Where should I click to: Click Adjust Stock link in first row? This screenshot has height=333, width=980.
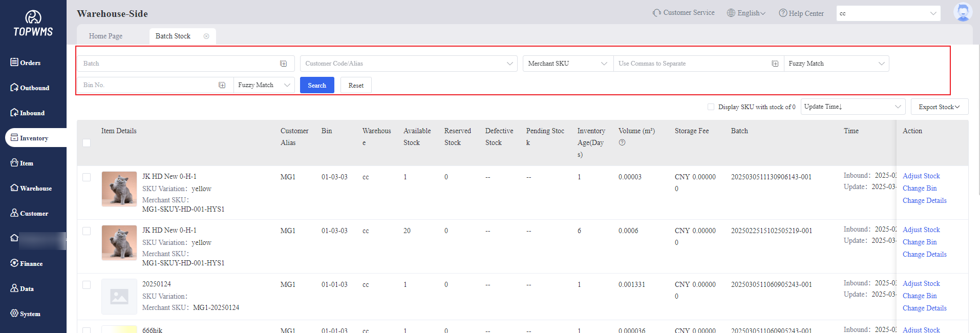tap(921, 176)
